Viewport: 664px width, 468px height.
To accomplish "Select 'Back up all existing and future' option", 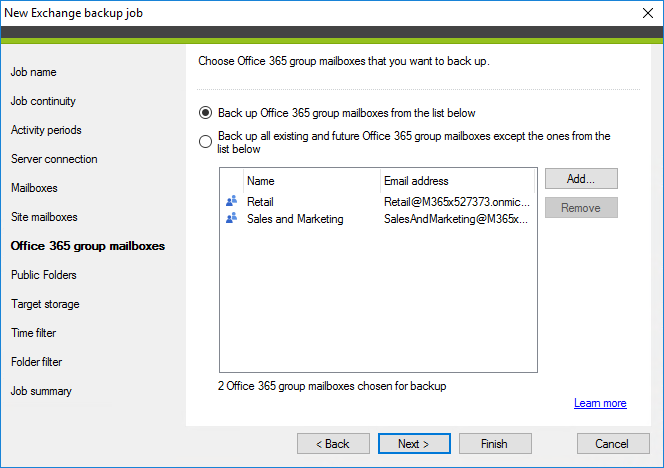I will pos(205,141).
